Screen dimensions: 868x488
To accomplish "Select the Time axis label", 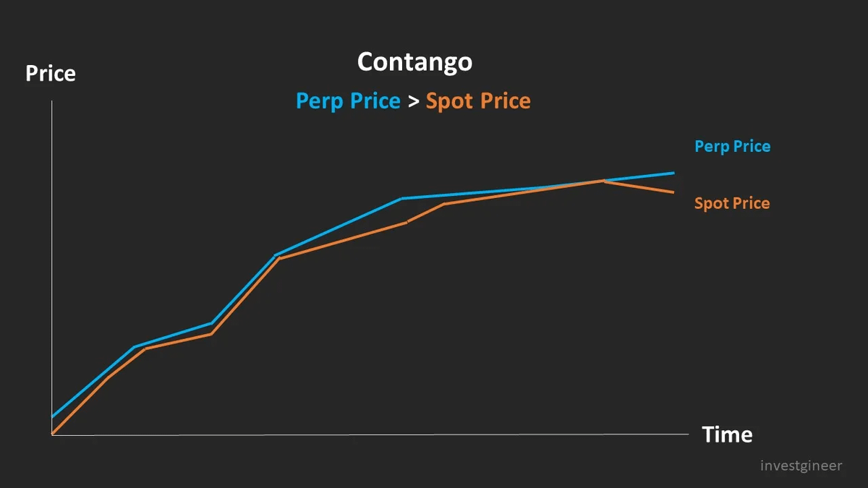I will tap(727, 435).
